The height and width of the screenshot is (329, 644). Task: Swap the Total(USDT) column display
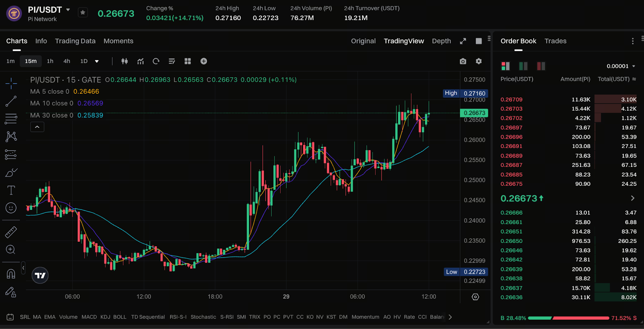634,79
